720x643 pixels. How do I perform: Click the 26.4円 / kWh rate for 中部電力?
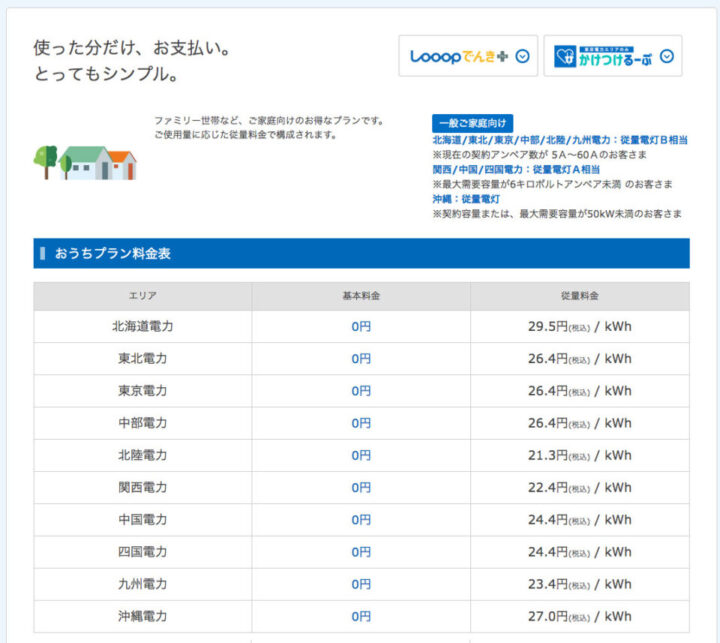[580, 423]
